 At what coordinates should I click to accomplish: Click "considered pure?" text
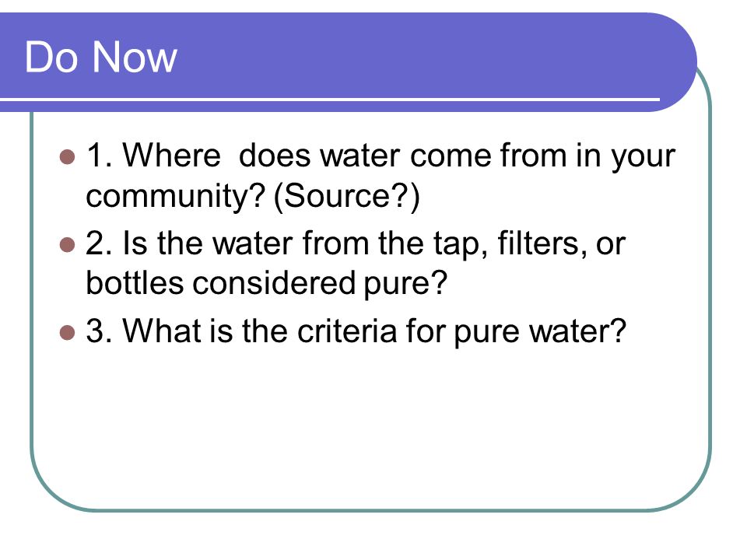[x=320, y=285]
